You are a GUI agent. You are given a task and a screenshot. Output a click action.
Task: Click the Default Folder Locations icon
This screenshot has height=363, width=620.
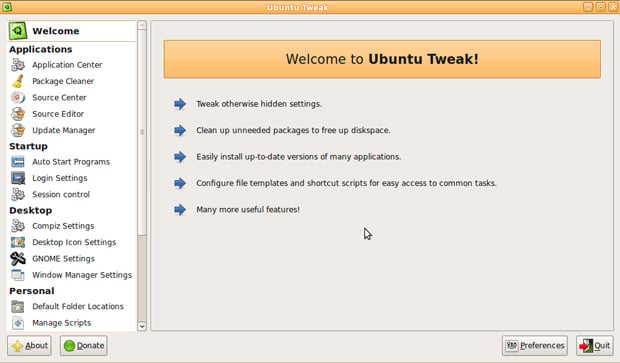tap(18, 306)
